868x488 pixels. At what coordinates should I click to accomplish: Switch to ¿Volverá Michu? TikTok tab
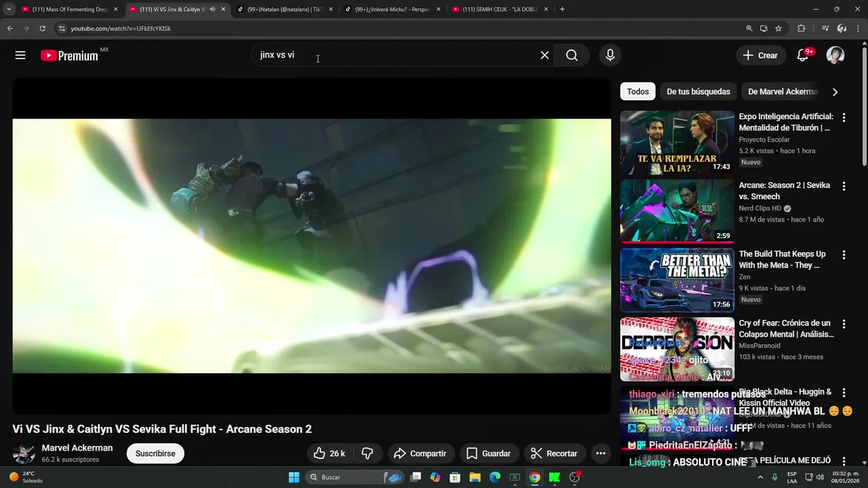[x=391, y=9]
